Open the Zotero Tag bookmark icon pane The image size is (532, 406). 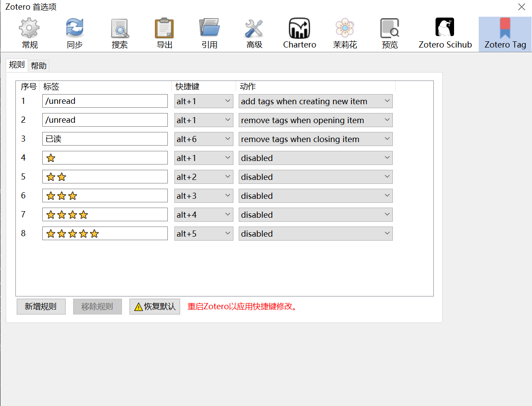pyautogui.click(x=505, y=33)
